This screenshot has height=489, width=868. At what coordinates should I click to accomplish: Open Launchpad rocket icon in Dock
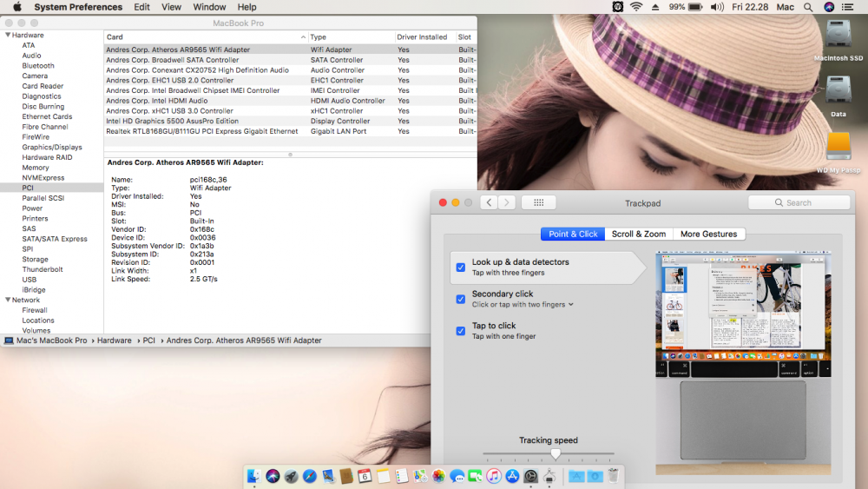[x=291, y=476]
